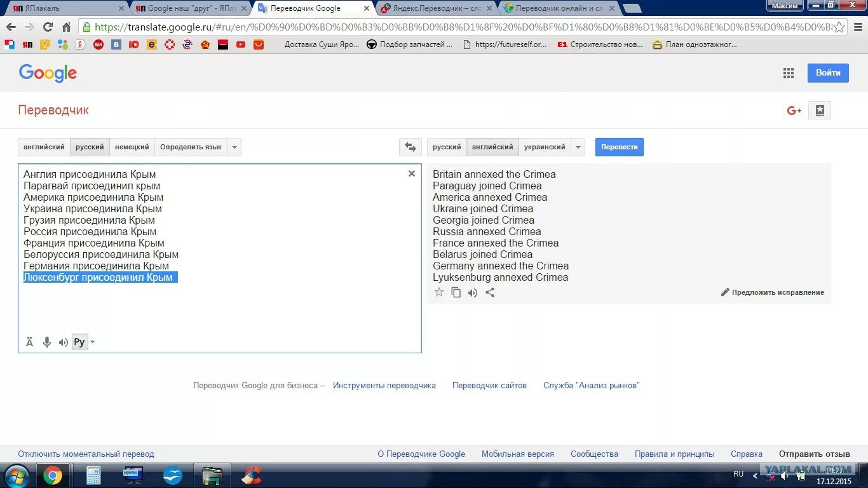Open Google apps grid
Screen dimensions: 868x488
point(789,73)
